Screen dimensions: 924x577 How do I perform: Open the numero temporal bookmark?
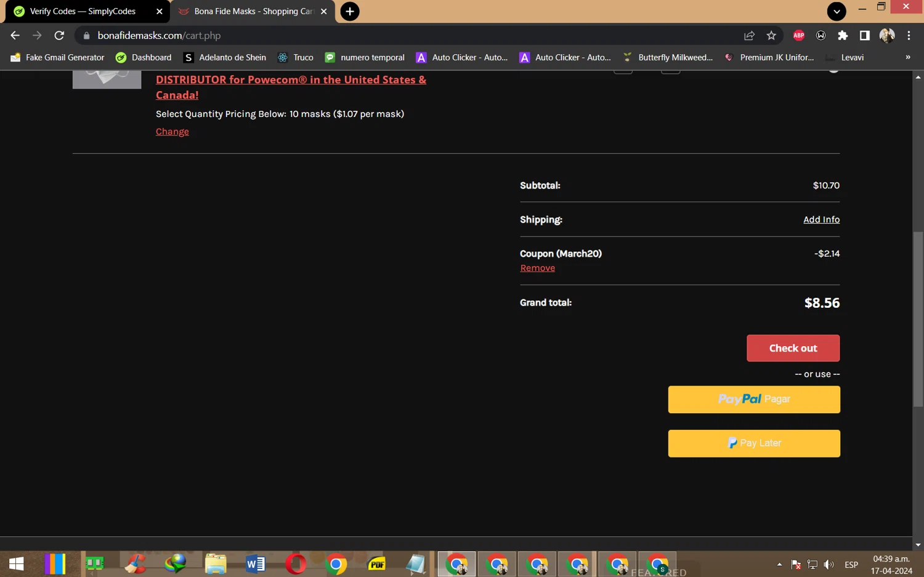coord(365,57)
